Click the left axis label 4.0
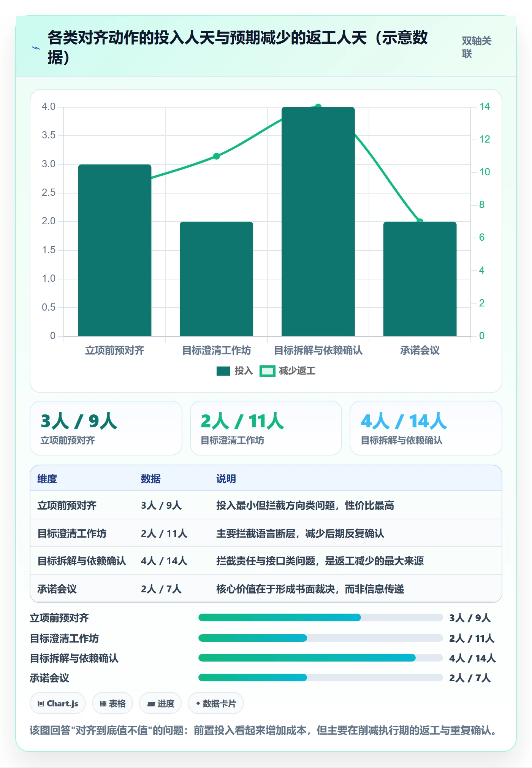The height and width of the screenshot is (768, 532). 49,107
